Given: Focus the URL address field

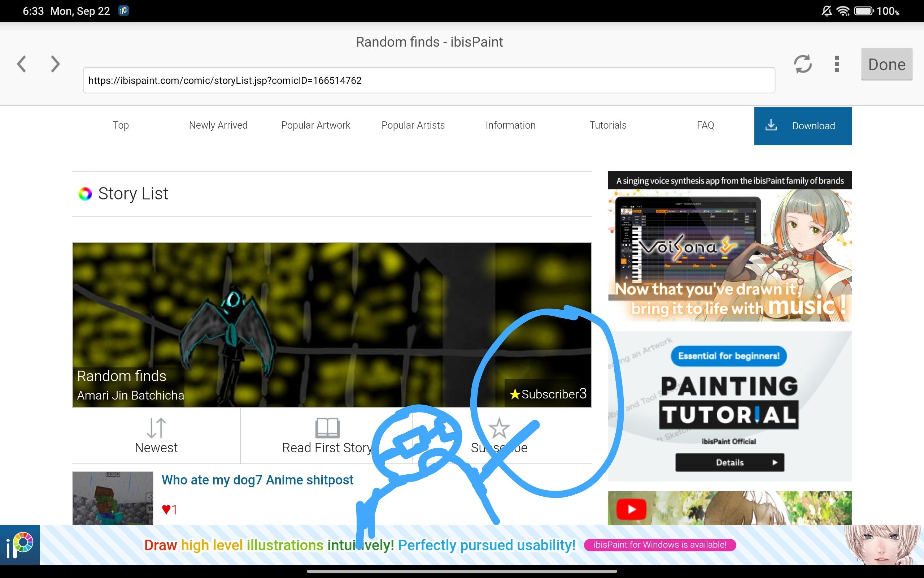Looking at the screenshot, I should pyautogui.click(x=429, y=80).
